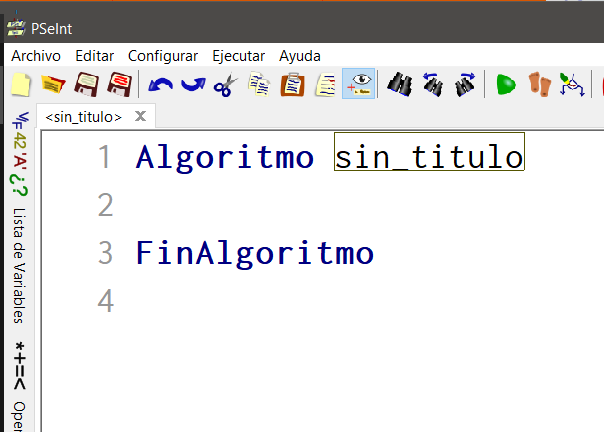Undo the last action with the left arrow
The image size is (604, 432).
[160, 84]
